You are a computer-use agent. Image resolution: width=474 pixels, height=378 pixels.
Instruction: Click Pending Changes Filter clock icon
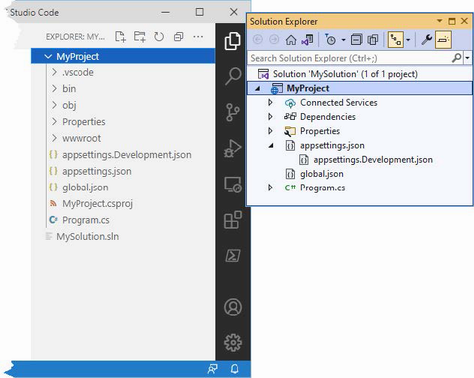(x=330, y=40)
